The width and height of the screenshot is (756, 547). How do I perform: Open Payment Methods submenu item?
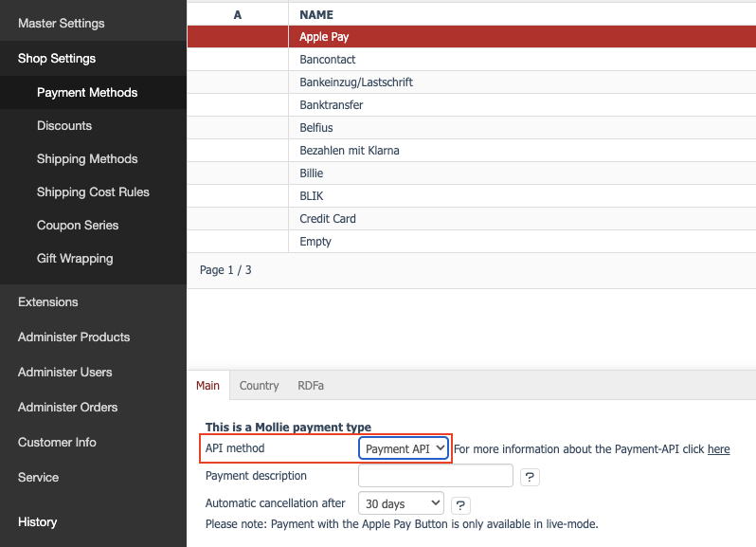pyautogui.click(x=87, y=92)
